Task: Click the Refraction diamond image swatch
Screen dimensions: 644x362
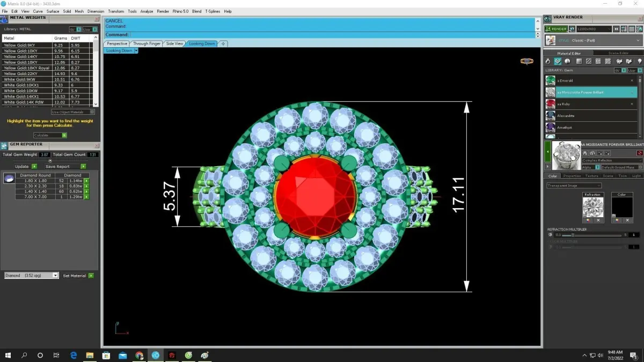Action: click(593, 207)
